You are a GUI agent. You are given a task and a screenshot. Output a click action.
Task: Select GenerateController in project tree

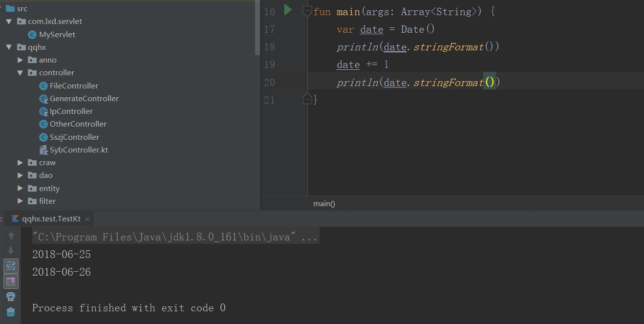[x=84, y=98]
